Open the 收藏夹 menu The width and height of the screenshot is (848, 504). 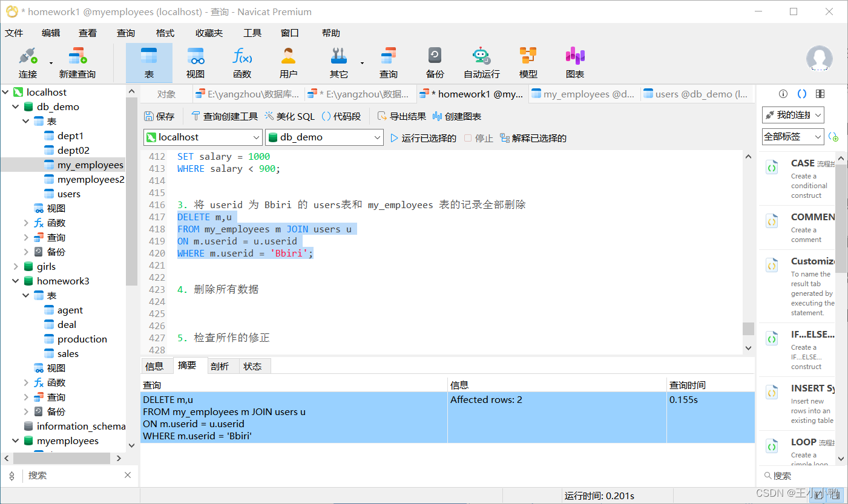point(209,33)
